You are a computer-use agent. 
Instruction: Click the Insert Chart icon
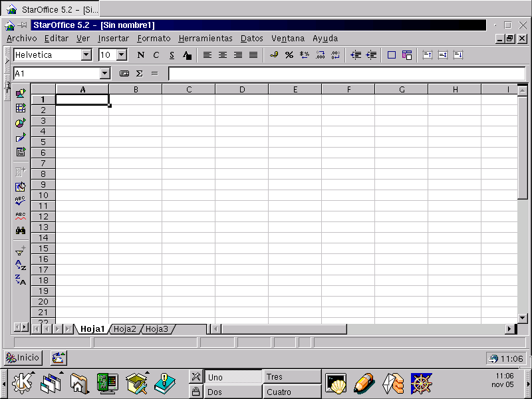tap(21, 122)
